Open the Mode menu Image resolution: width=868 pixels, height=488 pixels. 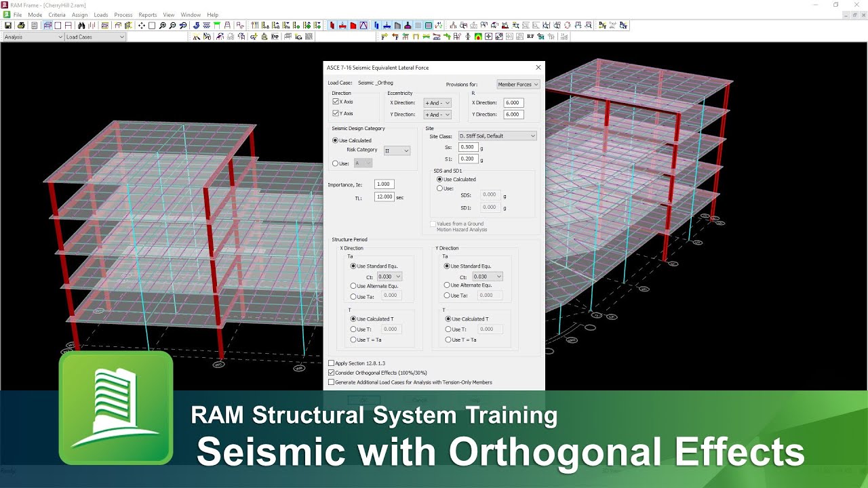[35, 14]
